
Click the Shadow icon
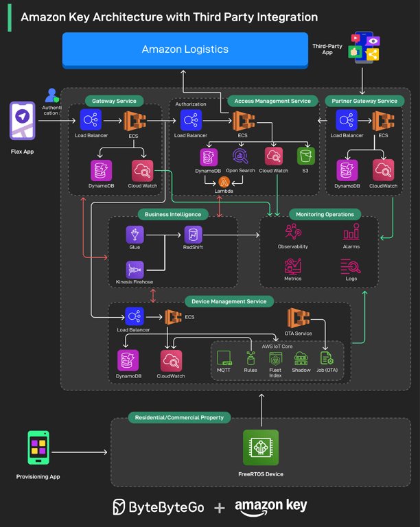pyautogui.click(x=301, y=358)
